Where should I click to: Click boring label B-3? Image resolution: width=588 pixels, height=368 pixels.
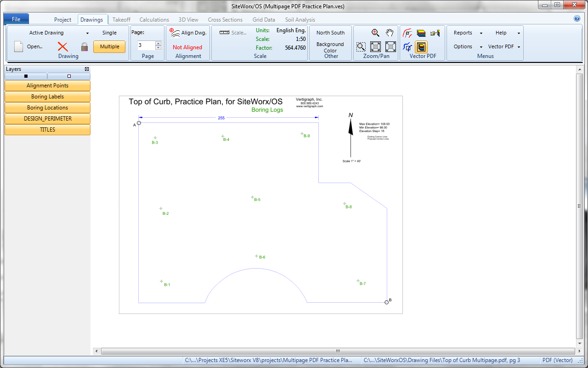[155, 143]
